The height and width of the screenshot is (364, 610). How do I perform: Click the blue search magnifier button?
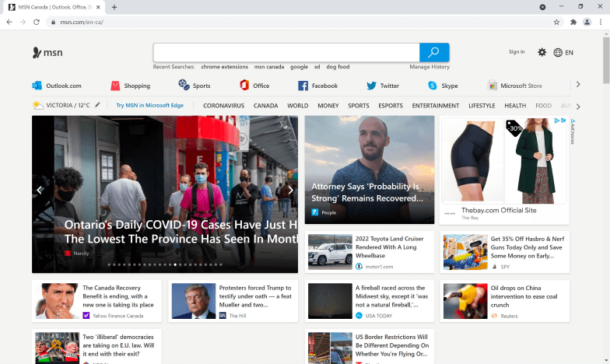click(x=434, y=53)
